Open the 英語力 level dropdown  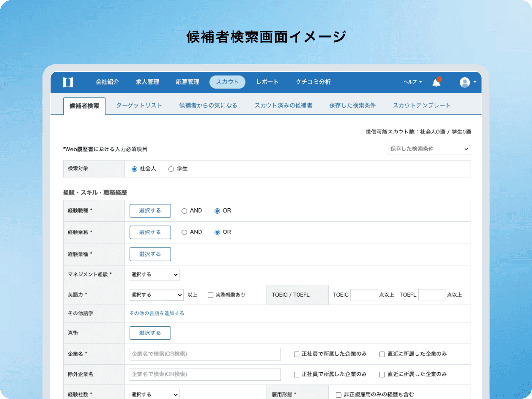[x=157, y=295]
